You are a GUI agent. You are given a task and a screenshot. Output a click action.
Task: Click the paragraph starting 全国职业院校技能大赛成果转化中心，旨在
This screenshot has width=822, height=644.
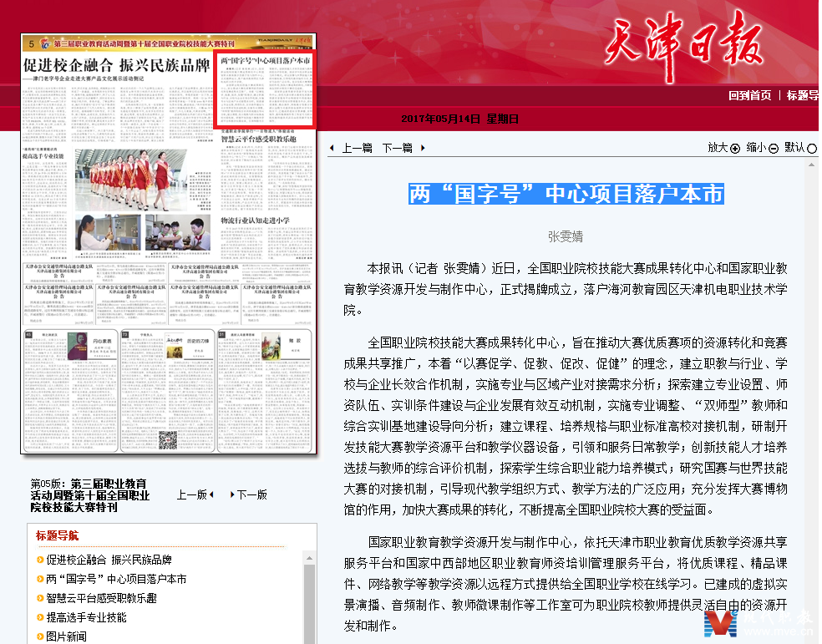[x=566, y=426]
